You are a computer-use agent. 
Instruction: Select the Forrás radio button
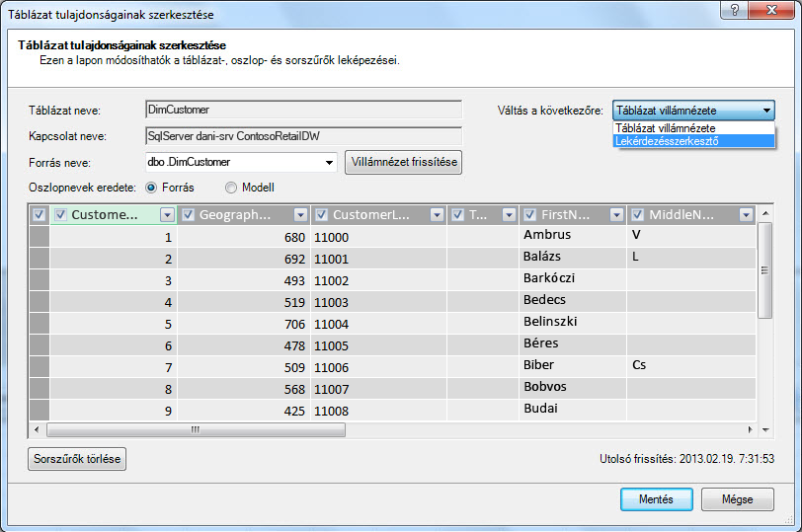click(151, 188)
